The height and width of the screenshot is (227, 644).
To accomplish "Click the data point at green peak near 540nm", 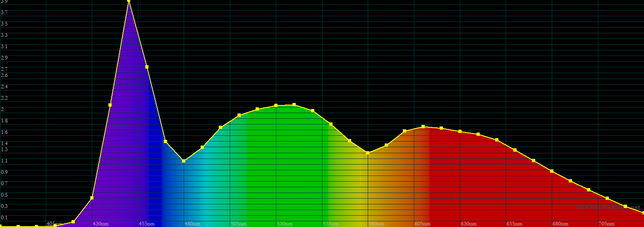I will [x=294, y=105].
